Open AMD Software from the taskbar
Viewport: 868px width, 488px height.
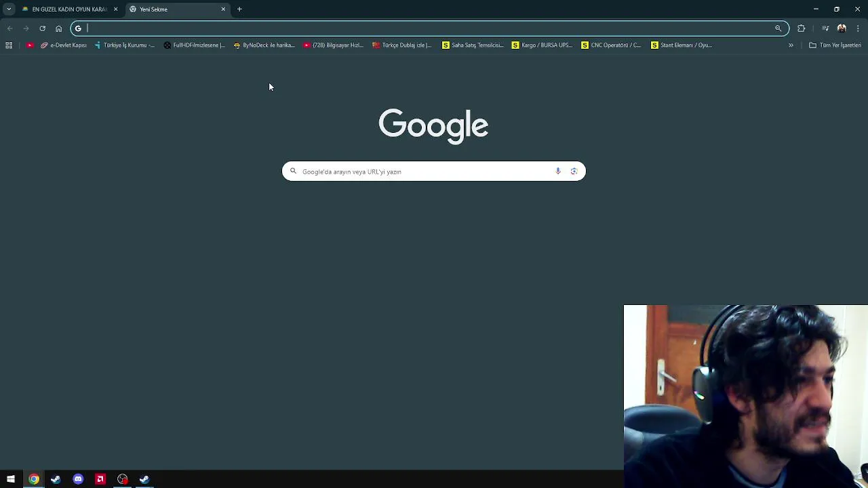(x=100, y=479)
